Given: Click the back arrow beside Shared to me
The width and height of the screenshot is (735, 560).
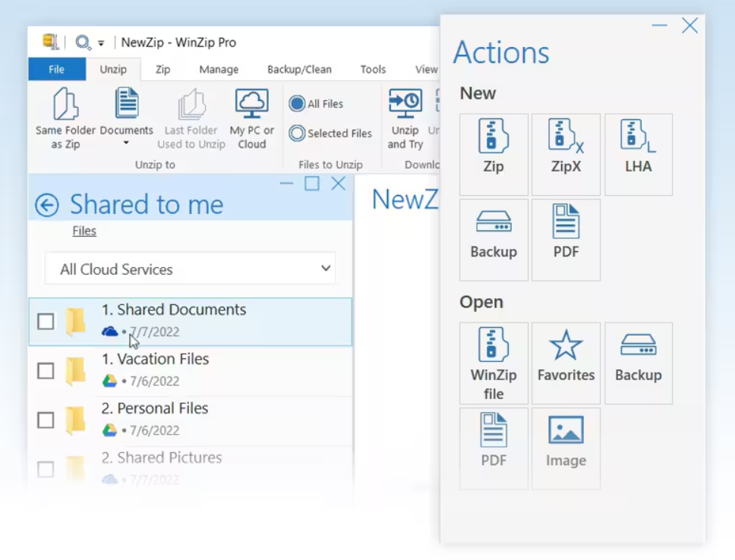Looking at the screenshot, I should click(x=47, y=205).
